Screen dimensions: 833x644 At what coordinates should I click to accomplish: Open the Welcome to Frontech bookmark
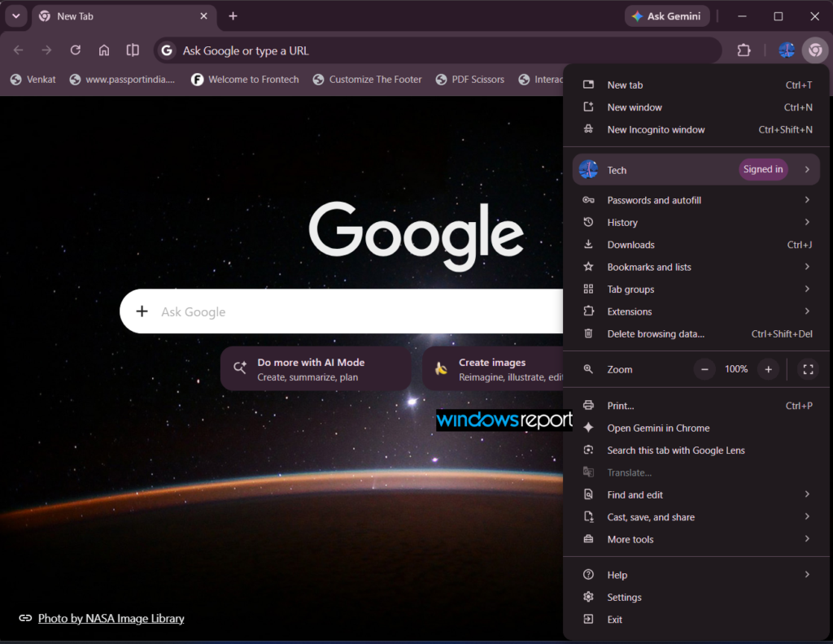pos(245,79)
